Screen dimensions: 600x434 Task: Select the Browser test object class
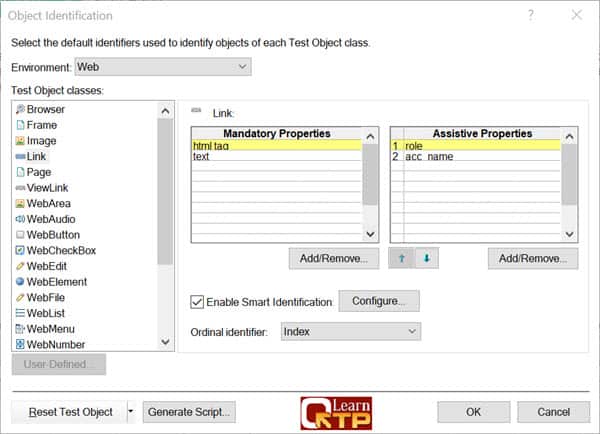pos(46,109)
